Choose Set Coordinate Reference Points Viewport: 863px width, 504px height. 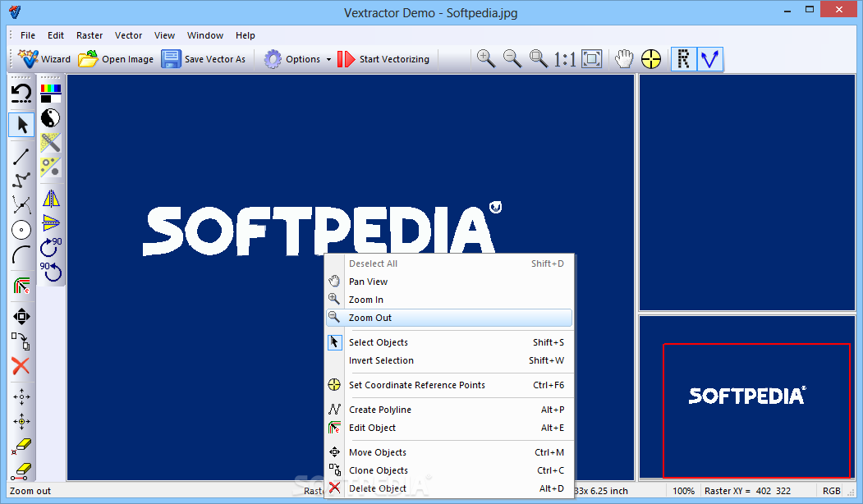point(449,385)
